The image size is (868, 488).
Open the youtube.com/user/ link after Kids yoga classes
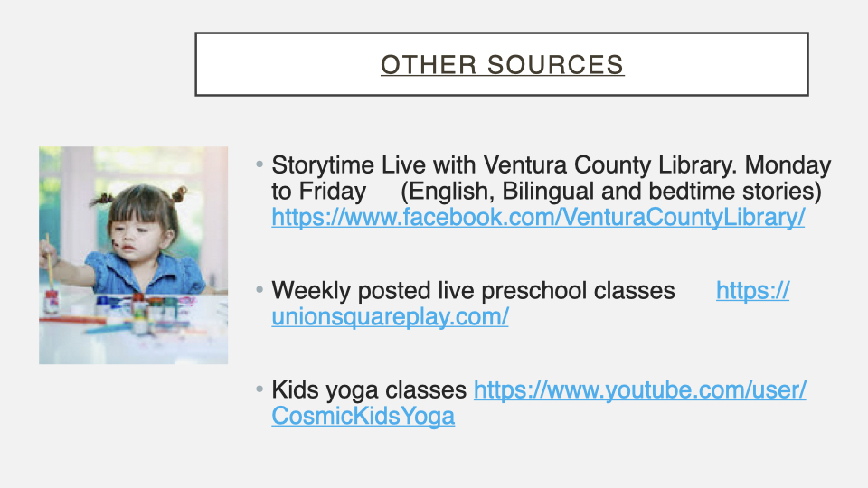pos(639,390)
